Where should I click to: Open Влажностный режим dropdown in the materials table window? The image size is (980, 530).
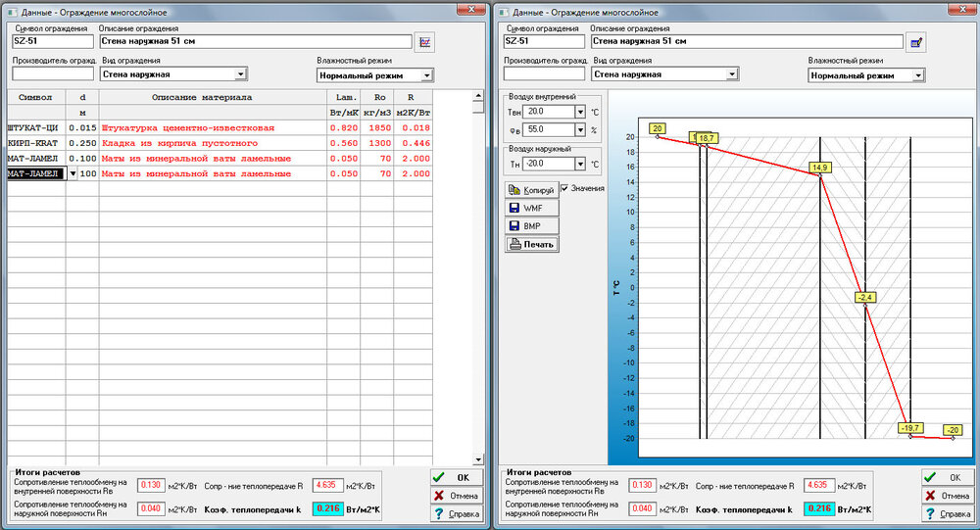426,75
